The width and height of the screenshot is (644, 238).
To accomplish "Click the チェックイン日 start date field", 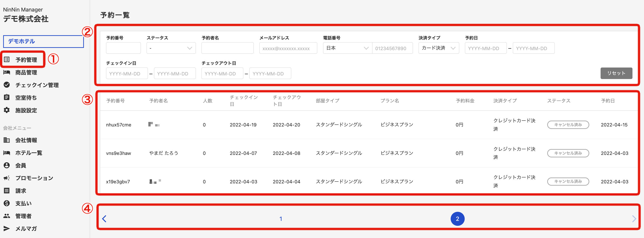I will tap(127, 73).
